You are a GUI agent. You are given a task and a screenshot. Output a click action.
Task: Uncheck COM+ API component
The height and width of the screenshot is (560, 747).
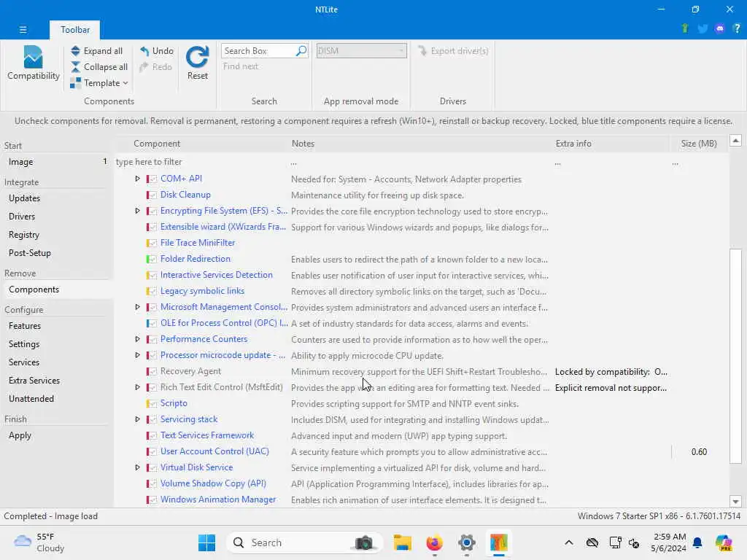tap(152, 179)
